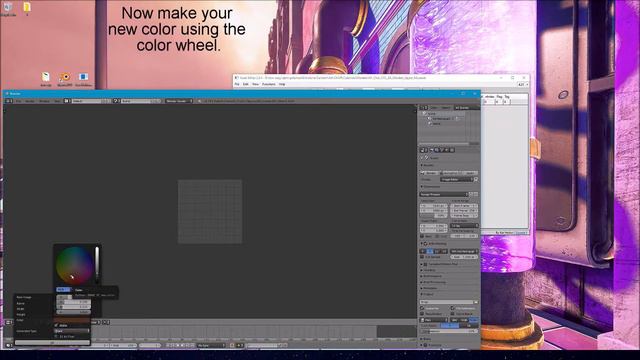
Task: Select the World item in the Outliner
Action: click(x=435, y=124)
